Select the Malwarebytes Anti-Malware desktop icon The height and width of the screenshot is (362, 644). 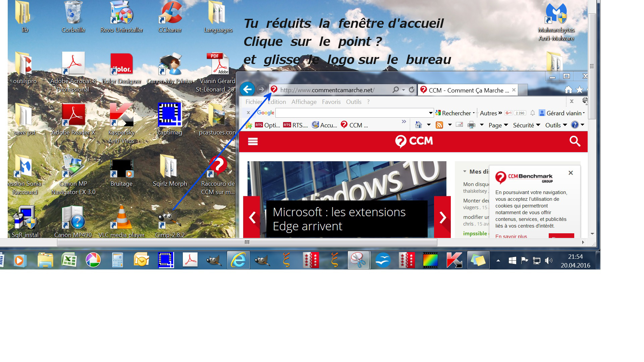[556, 22]
